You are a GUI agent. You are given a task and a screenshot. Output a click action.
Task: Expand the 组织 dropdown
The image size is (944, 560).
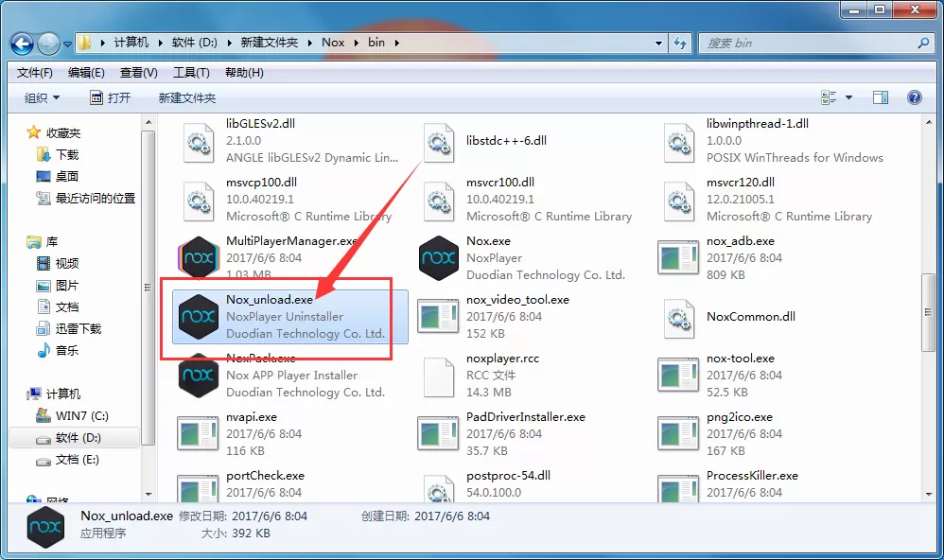42,97
